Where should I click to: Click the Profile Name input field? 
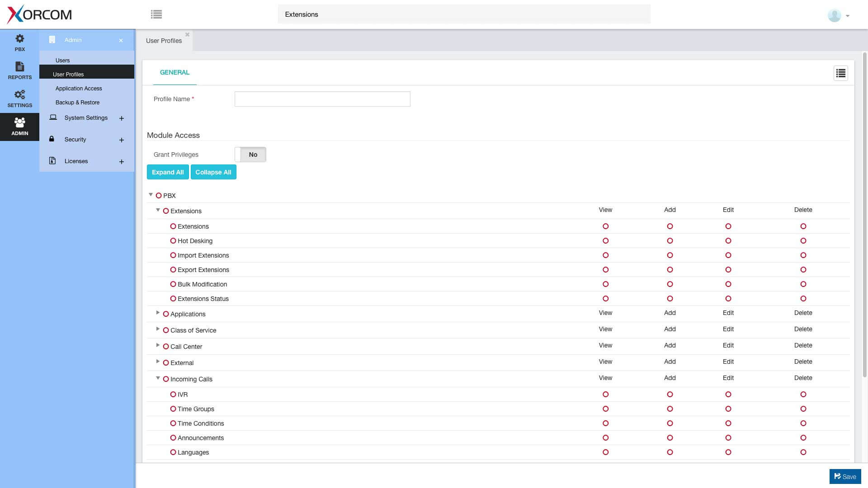[322, 99]
